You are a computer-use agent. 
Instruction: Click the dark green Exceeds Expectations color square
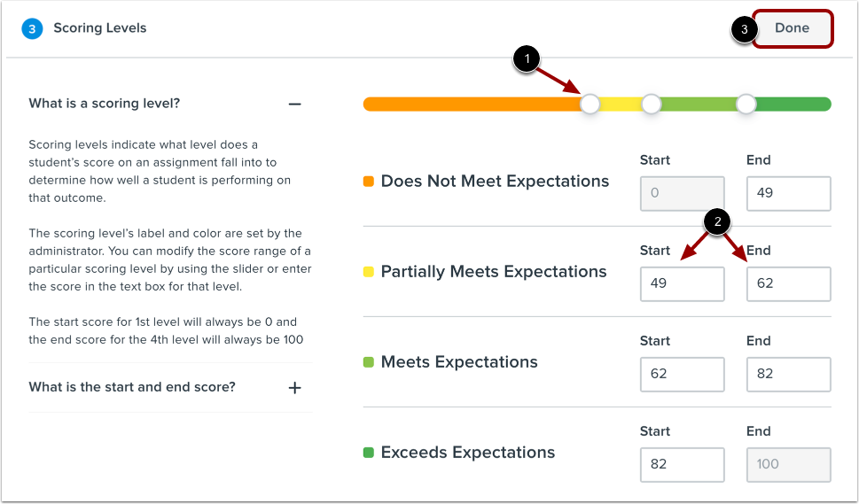[369, 453]
